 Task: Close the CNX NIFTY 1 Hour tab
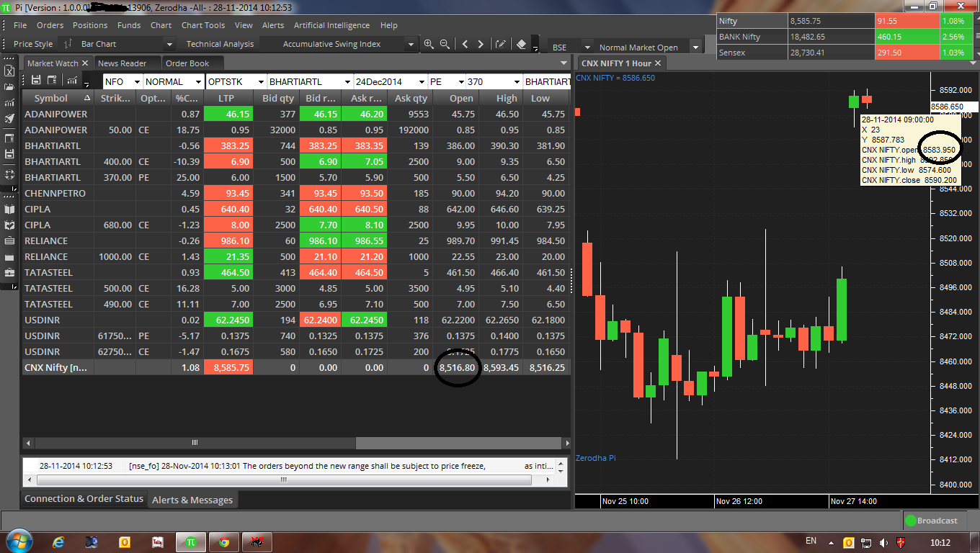658,63
